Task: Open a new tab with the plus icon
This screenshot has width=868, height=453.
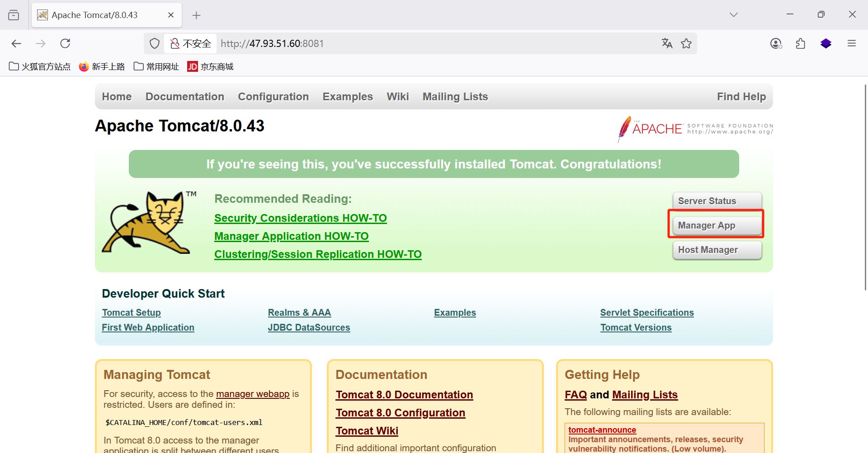Action: point(196,15)
